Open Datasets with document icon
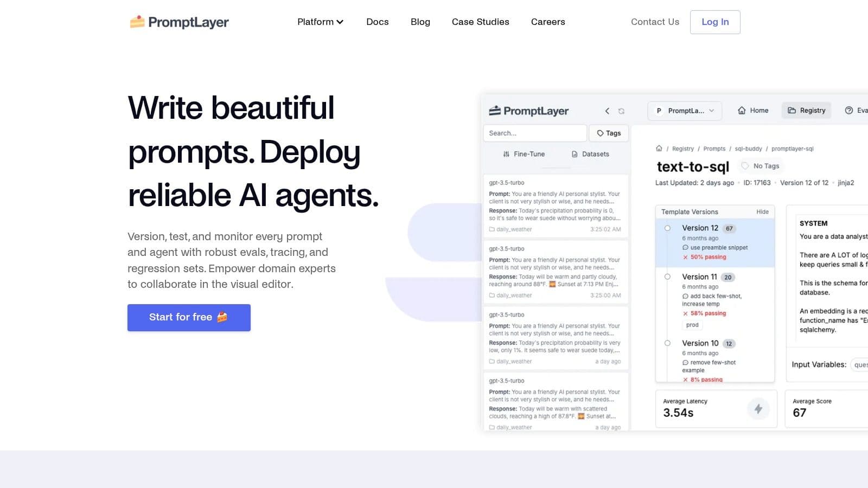868x488 pixels. (x=590, y=154)
